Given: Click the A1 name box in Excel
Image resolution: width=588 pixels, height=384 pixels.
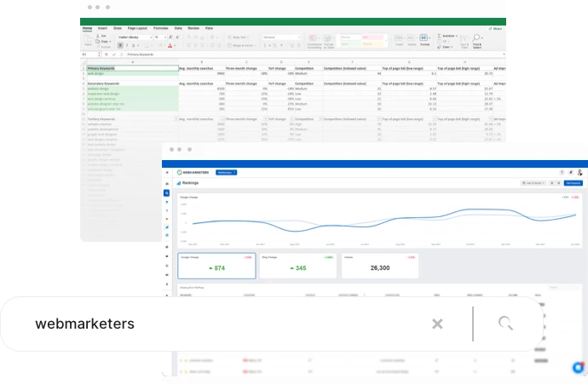Looking at the screenshot, I should click(90, 54).
